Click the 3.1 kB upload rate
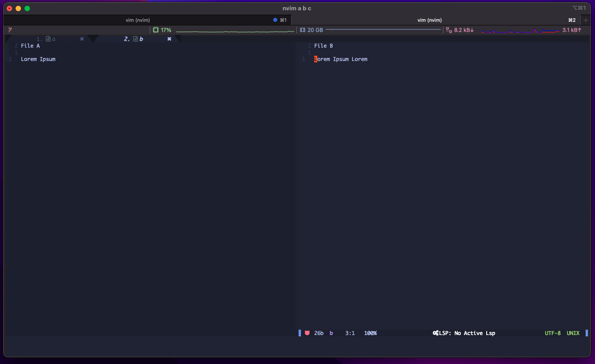Image resolution: width=595 pixels, height=364 pixels. point(572,30)
